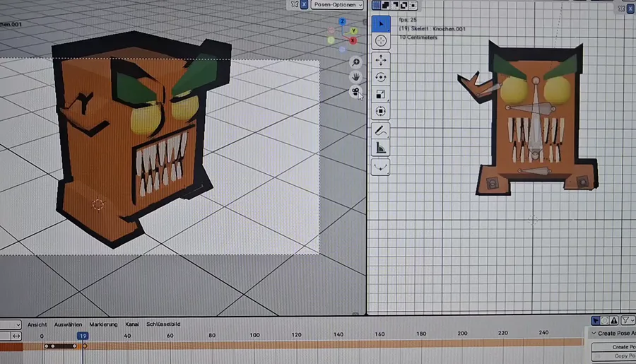Toggle X-axis mirror in left viewport
The image size is (636, 364).
(304, 4)
